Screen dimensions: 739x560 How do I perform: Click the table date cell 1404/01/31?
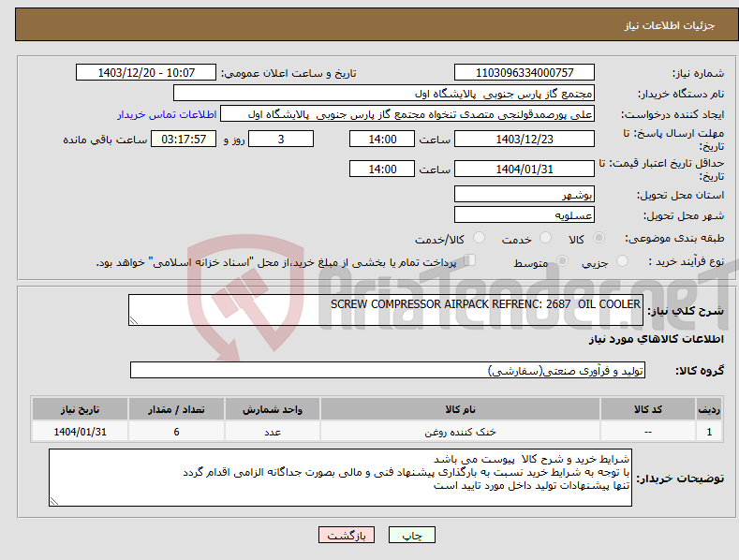tap(81, 432)
